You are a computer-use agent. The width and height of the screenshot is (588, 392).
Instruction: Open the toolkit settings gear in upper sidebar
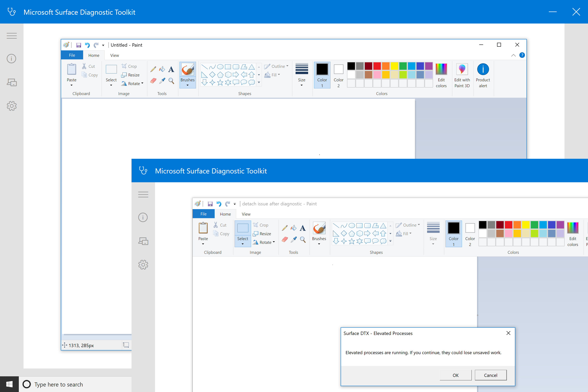12,106
